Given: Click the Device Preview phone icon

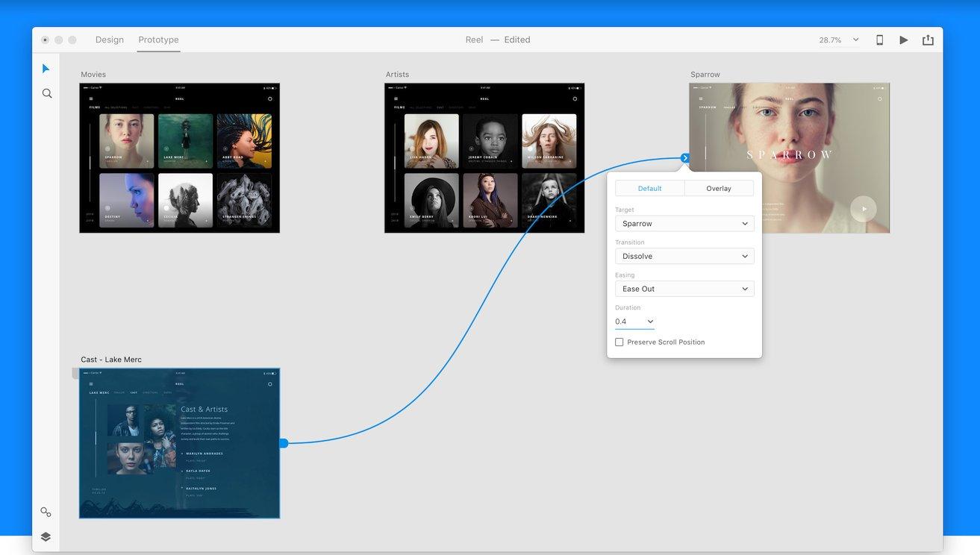Looking at the screenshot, I should point(879,40).
